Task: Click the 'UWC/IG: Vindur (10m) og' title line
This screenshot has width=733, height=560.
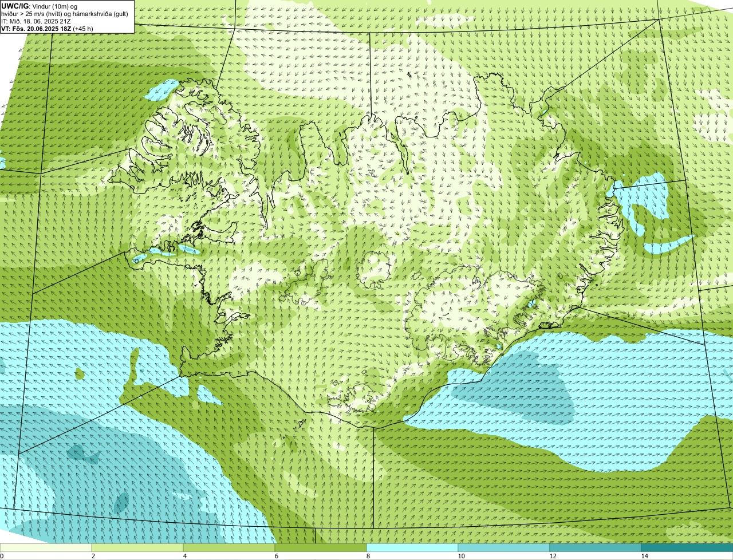Action: tap(40, 6)
